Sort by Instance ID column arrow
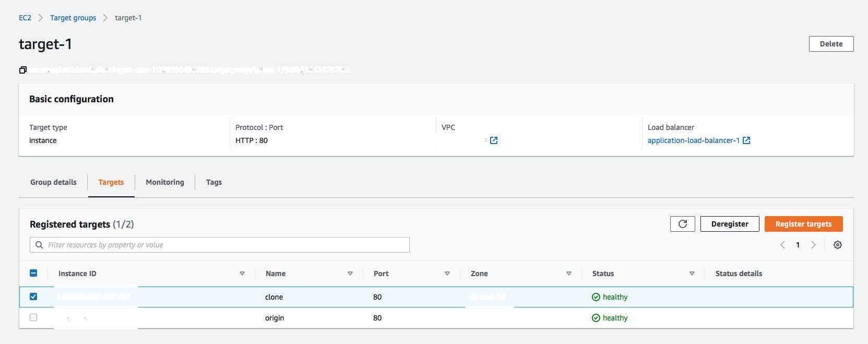The height and width of the screenshot is (344, 868). pos(242,274)
